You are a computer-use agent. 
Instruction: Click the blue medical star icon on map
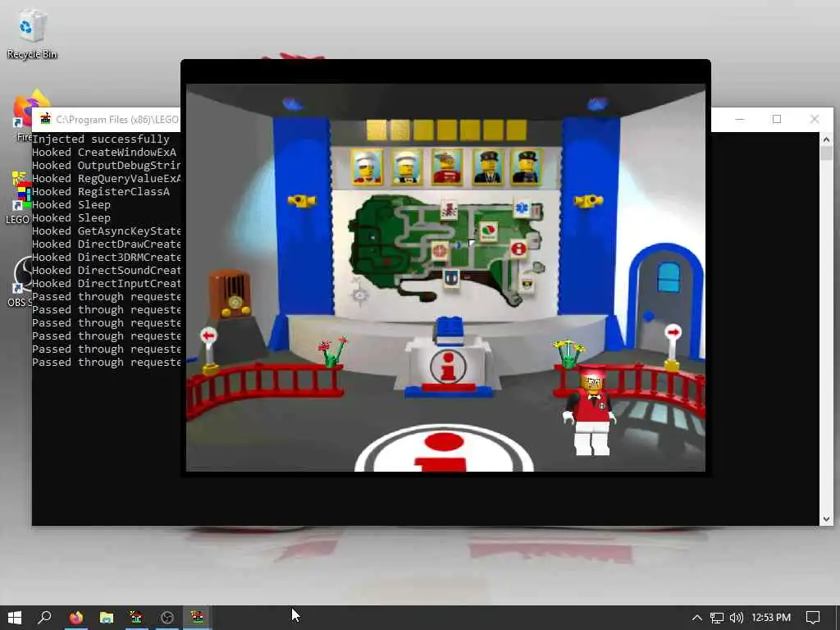coord(522,208)
